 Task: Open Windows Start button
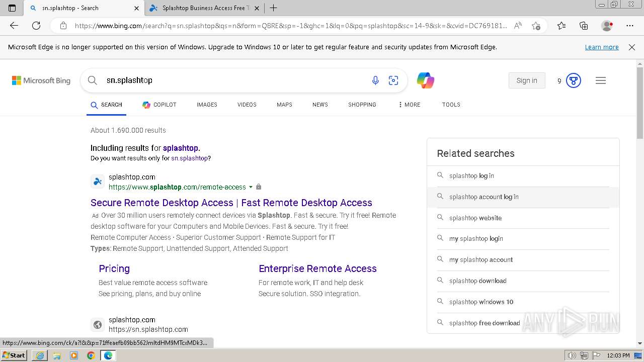pyautogui.click(x=14, y=355)
